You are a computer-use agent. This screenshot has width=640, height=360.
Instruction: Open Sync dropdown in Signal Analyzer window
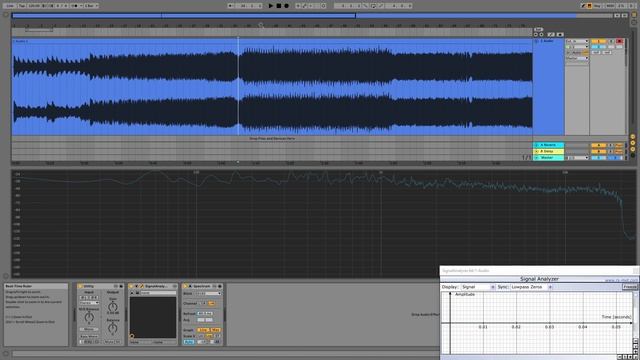(531, 287)
